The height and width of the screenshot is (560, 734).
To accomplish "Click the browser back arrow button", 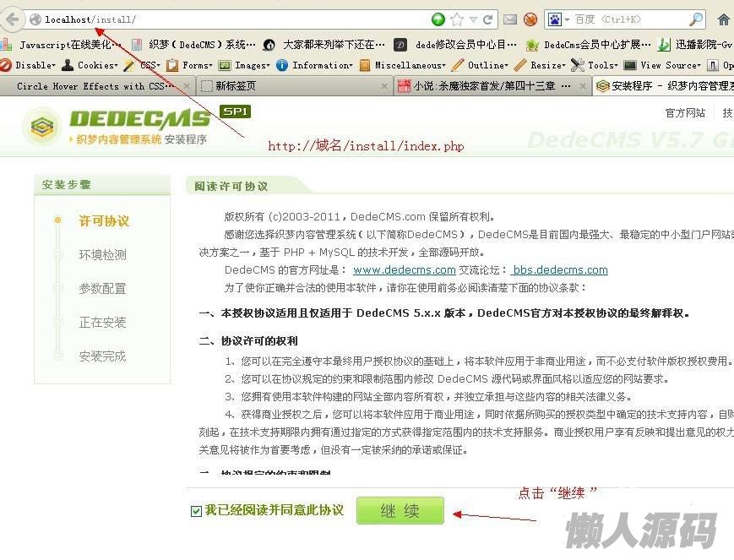I will click(x=11, y=19).
